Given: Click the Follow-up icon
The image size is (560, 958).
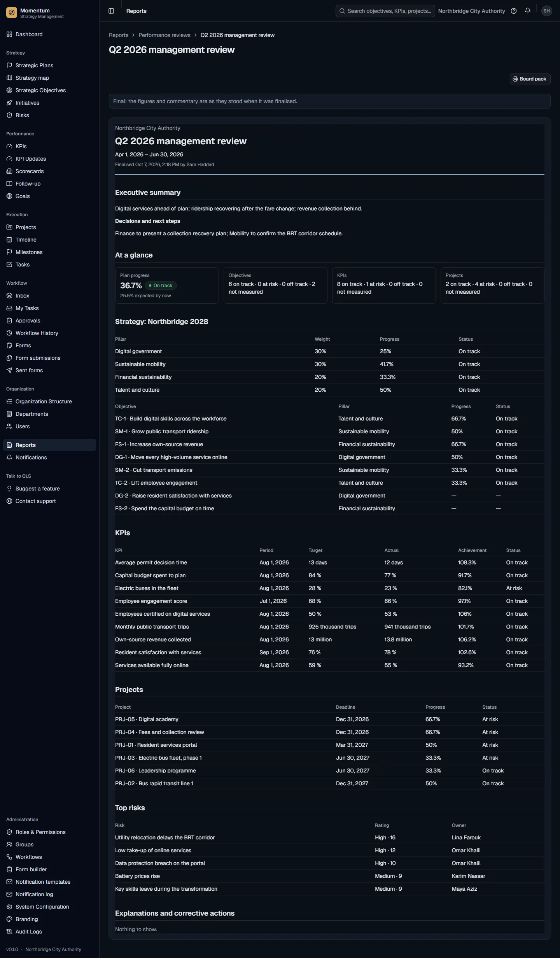Looking at the screenshot, I should tap(9, 184).
